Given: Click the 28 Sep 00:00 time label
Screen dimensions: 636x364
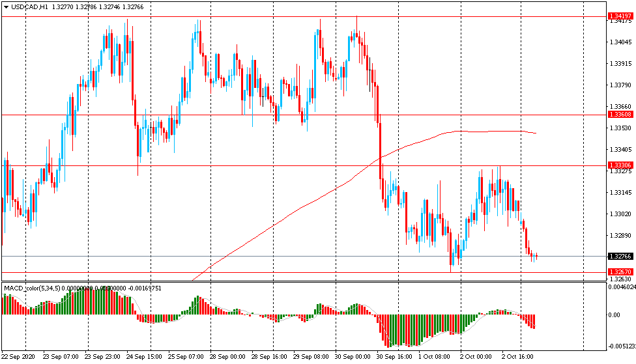Looking at the screenshot, I should [x=227, y=357].
